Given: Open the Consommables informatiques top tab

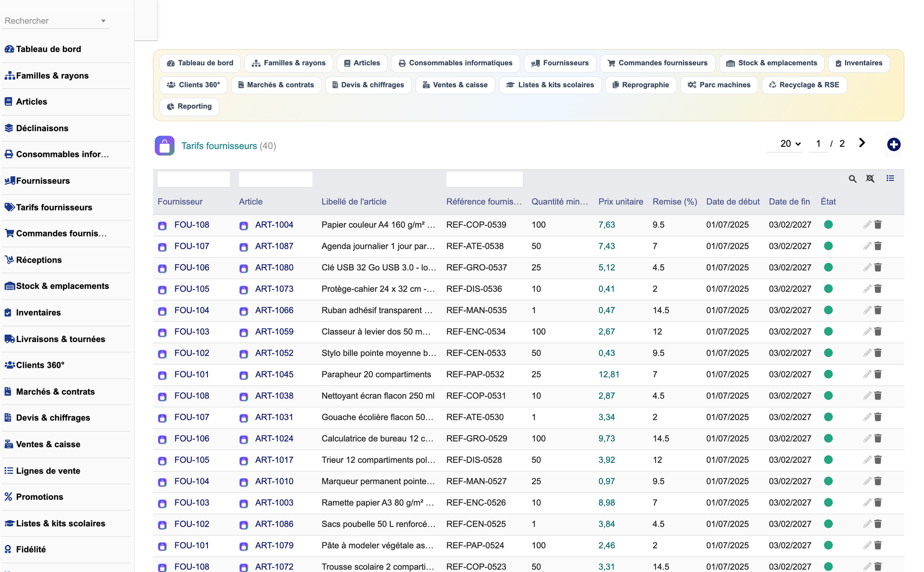Looking at the screenshot, I should [455, 63].
